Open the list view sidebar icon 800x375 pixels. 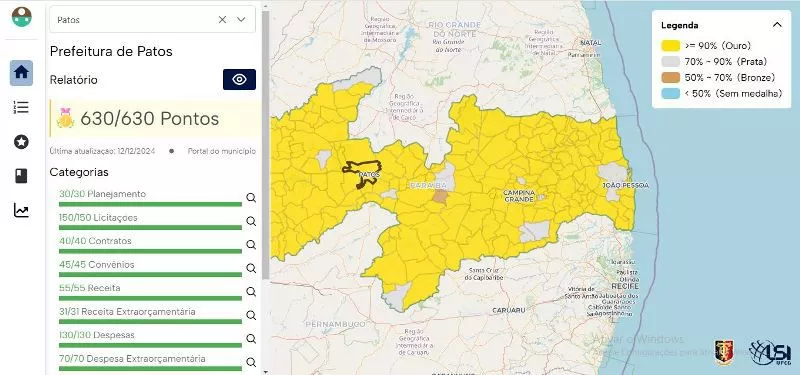pyautogui.click(x=21, y=107)
